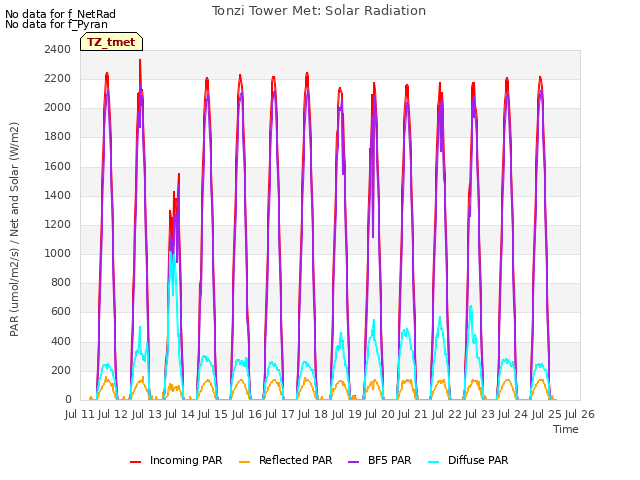Screen dimensions: 640x480
Task: Click the TZ_tmet label box
Action: pos(111,42)
